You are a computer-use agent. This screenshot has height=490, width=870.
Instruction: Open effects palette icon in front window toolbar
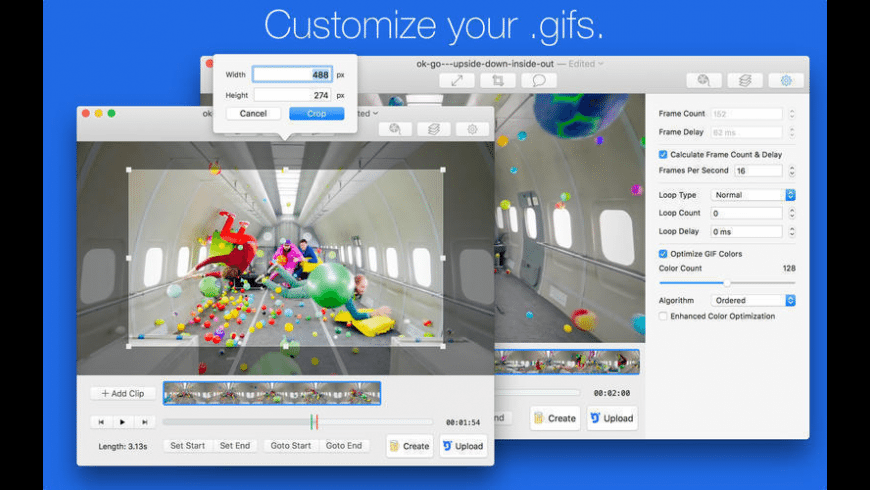tap(395, 129)
